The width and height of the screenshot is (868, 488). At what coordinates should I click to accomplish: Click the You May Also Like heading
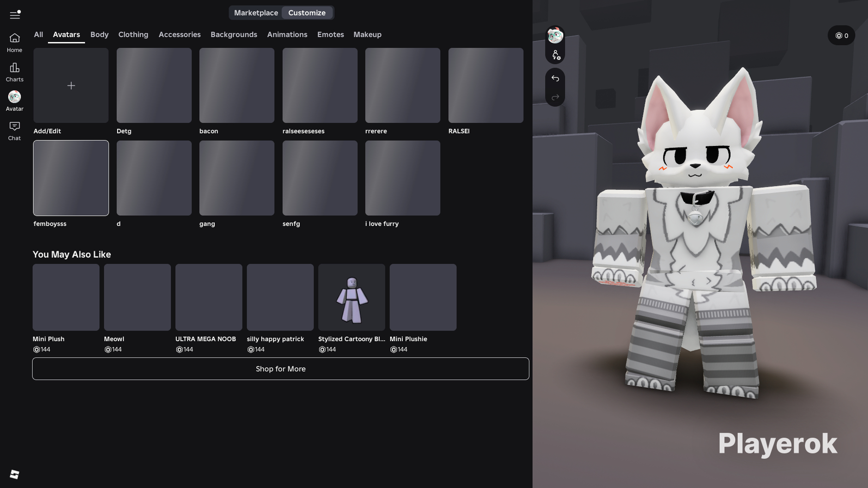click(72, 254)
